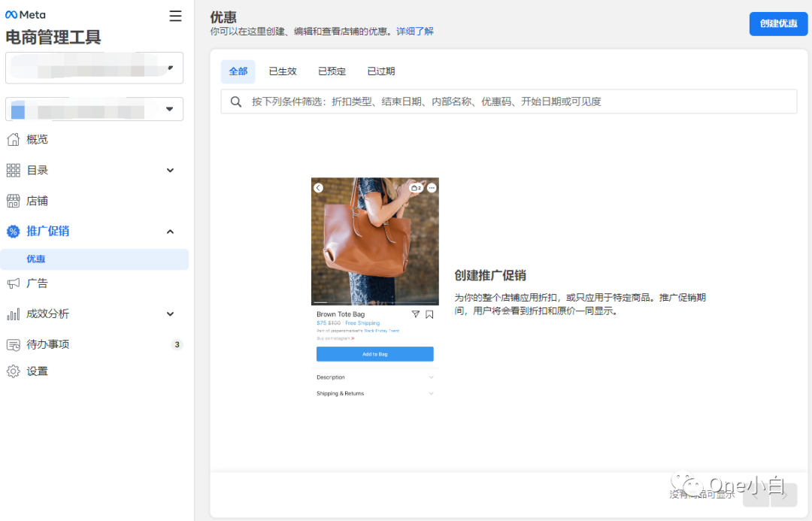Click the 创建优惠 button
This screenshot has width=812, height=521.
[778, 23]
